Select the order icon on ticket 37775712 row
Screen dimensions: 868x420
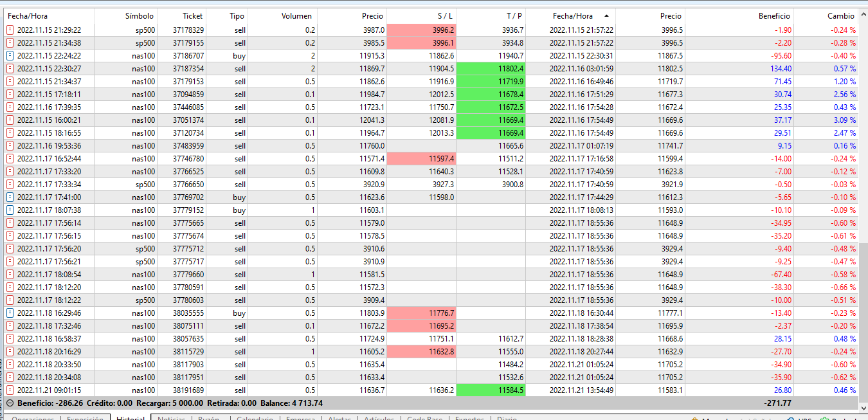[10, 249]
